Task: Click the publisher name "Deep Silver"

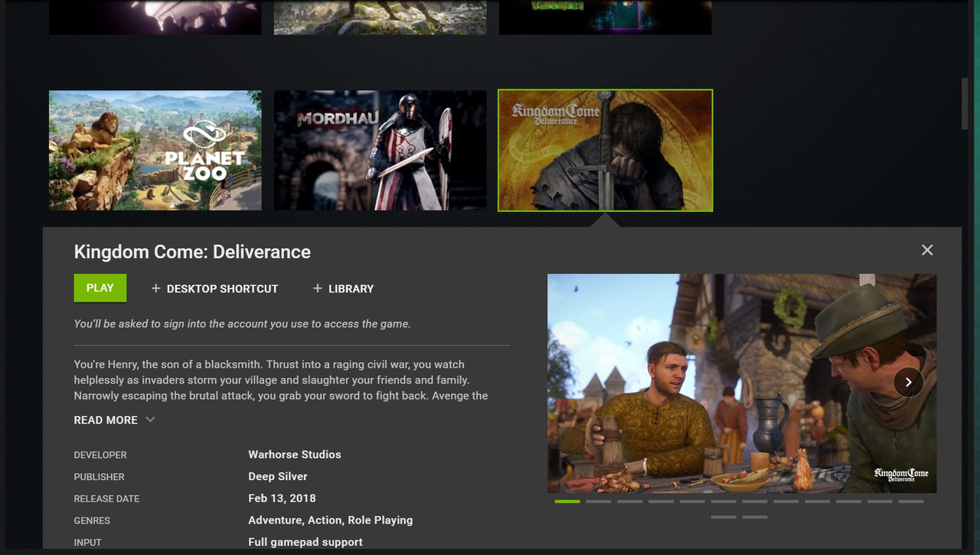Action: (278, 476)
